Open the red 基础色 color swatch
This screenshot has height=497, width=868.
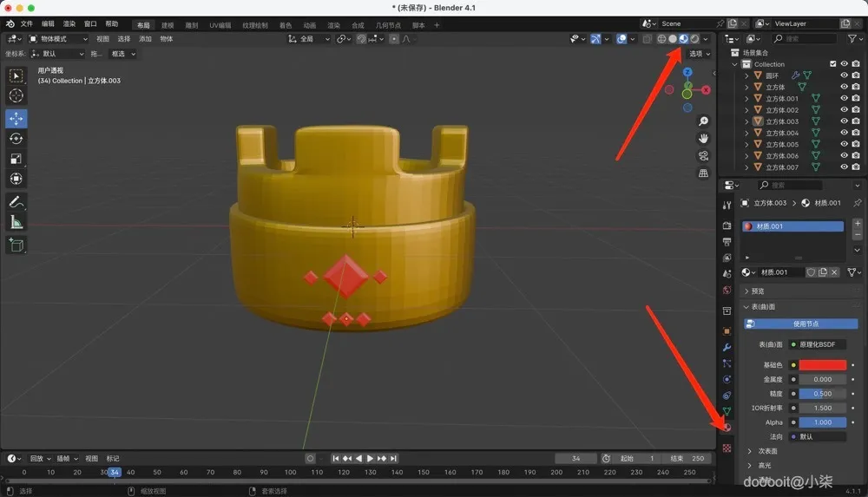[x=822, y=365]
